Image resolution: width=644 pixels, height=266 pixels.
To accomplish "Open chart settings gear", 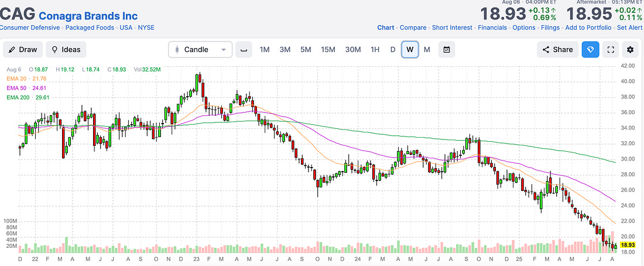I will (631, 50).
